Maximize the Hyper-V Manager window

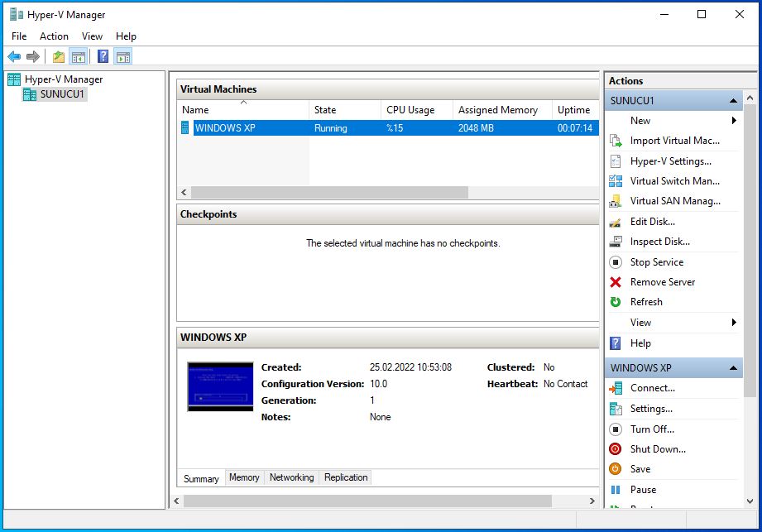tap(702, 15)
